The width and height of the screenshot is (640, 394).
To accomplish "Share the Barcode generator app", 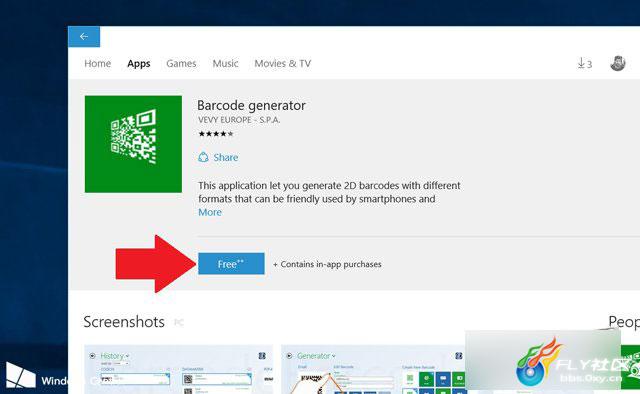I will coord(218,157).
